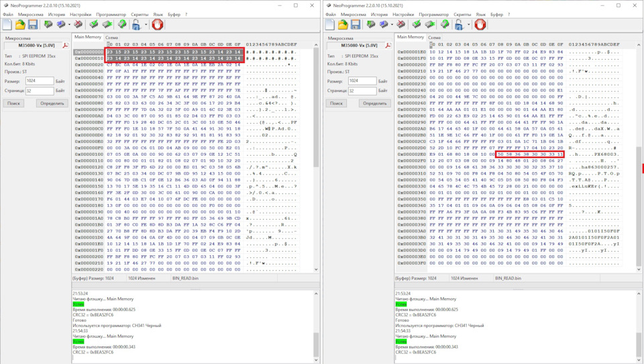Verify chip green-check icon in left window

(x=94, y=25)
